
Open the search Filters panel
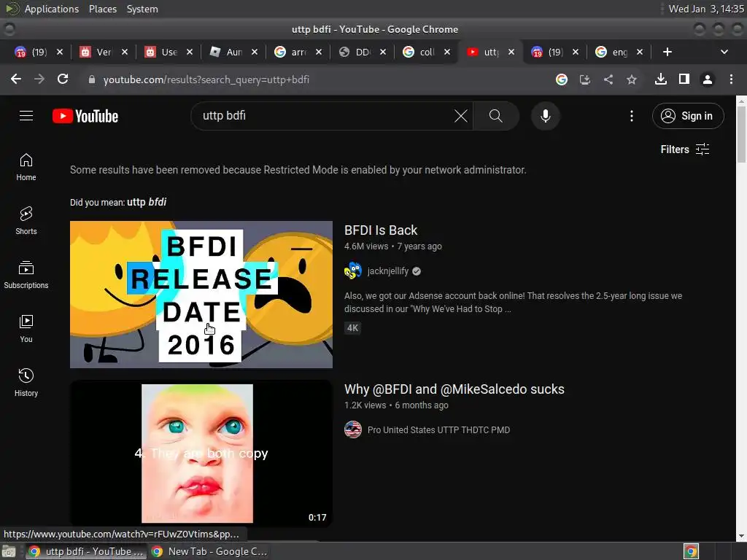pos(684,149)
